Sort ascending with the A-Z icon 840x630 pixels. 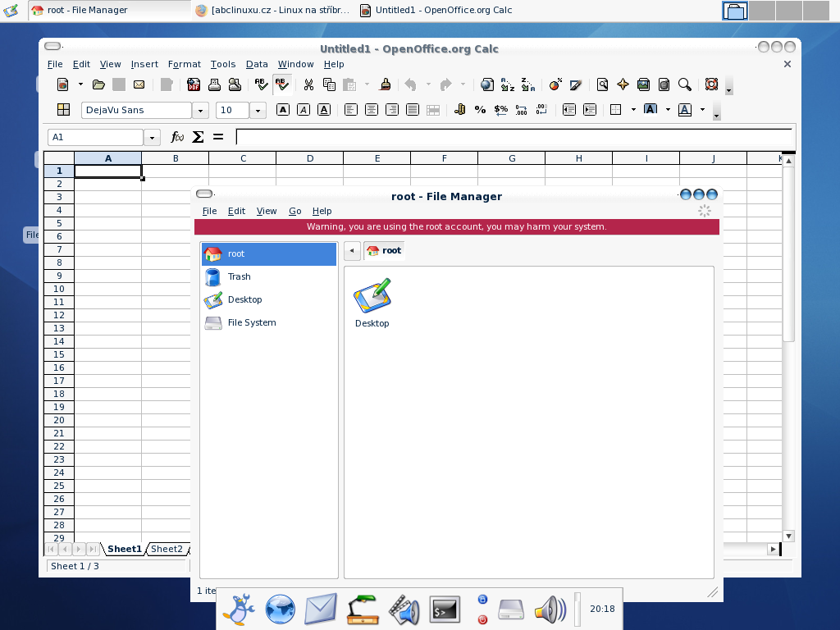click(507, 84)
